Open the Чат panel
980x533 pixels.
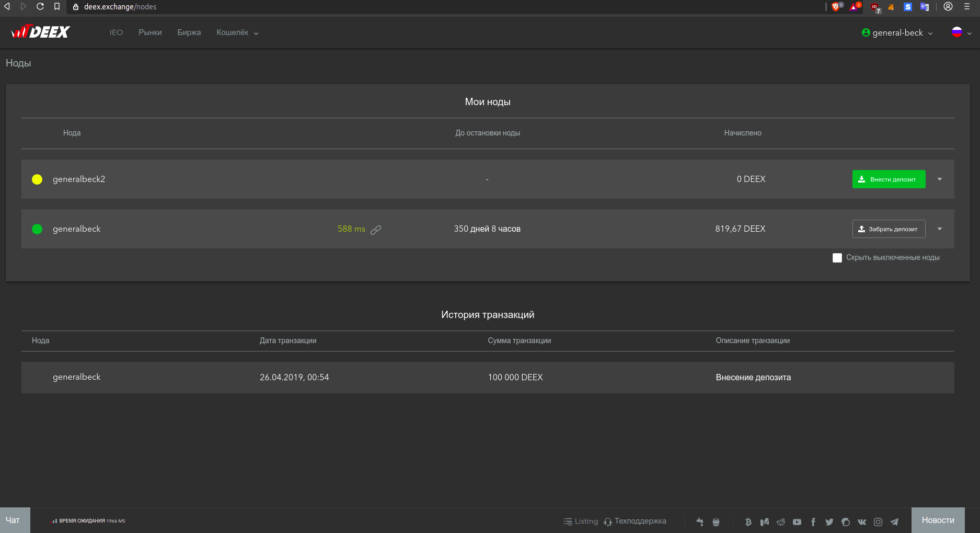coord(15,520)
